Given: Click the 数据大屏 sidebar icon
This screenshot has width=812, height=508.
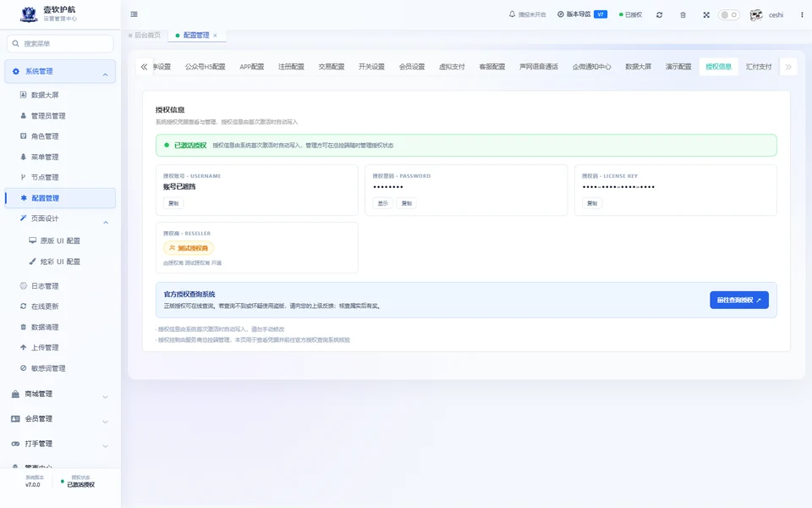Looking at the screenshot, I should (x=23, y=95).
